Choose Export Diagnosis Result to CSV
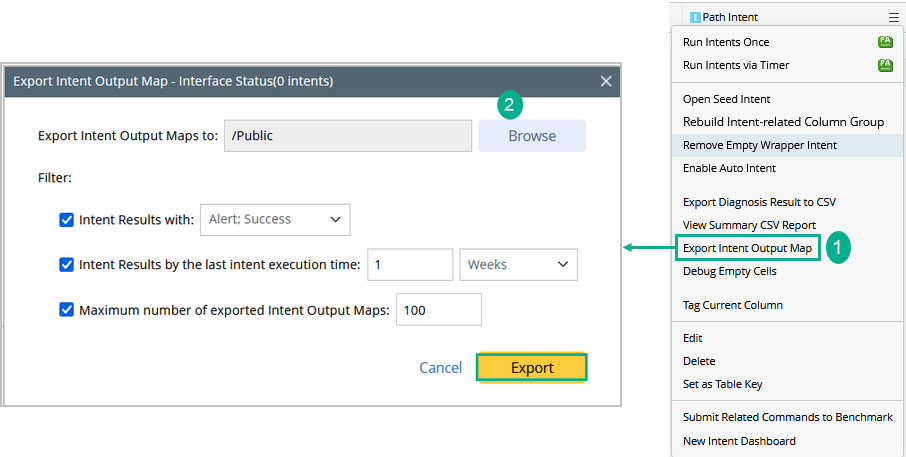 tap(760, 202)
